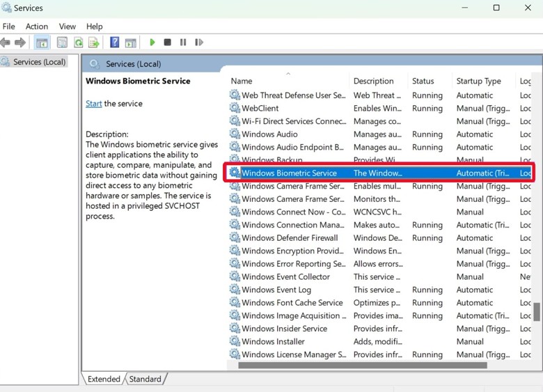Image resolution: width=543 pixels, height=392 pixels.
Task: Select the Windows Audio service name
Action: pos(269,134)
